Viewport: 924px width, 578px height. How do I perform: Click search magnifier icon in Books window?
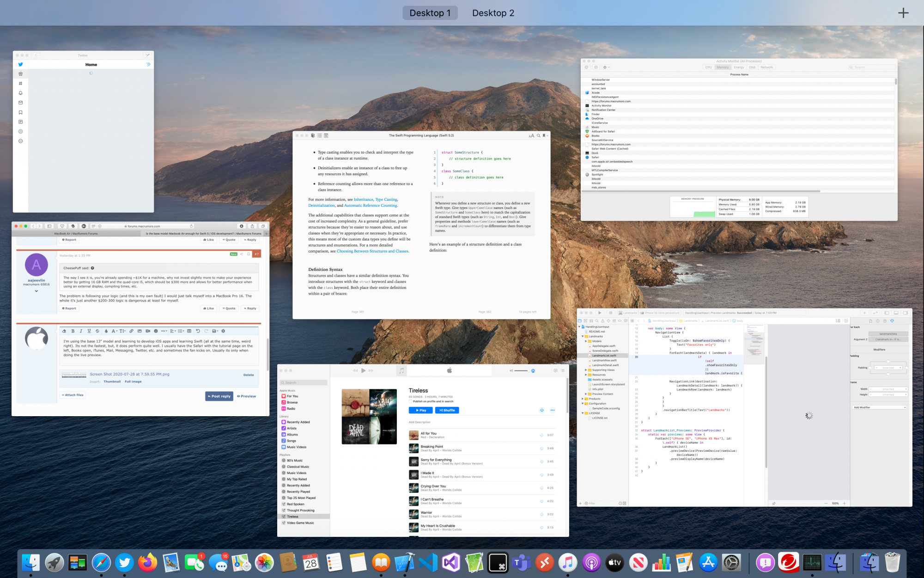tap(538, 135)
